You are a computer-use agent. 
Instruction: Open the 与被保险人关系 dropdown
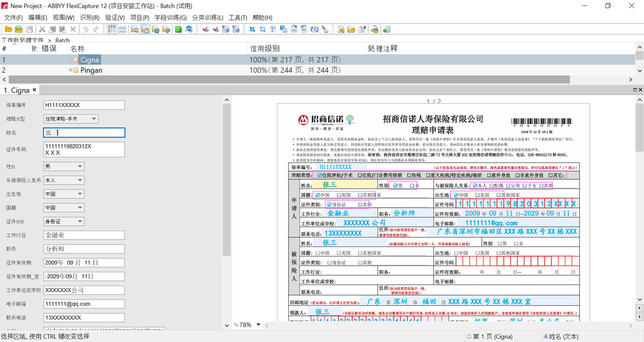click(80, 180)
